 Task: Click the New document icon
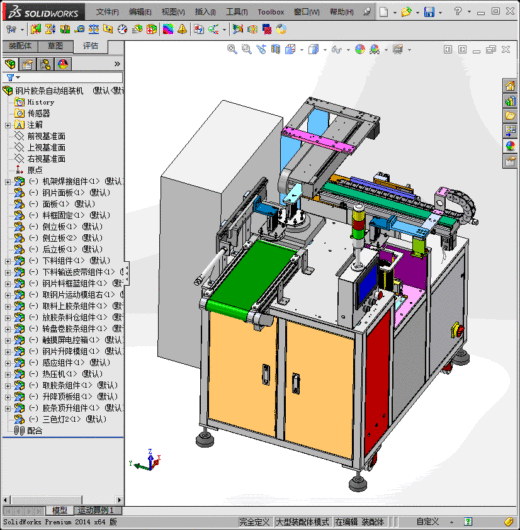tap(383, 12)
